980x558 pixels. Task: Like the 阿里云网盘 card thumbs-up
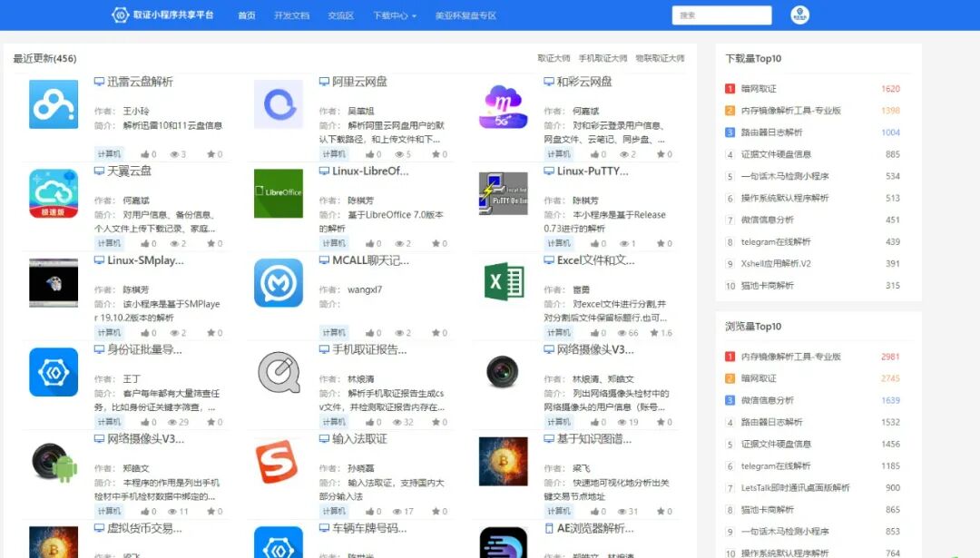370,154
